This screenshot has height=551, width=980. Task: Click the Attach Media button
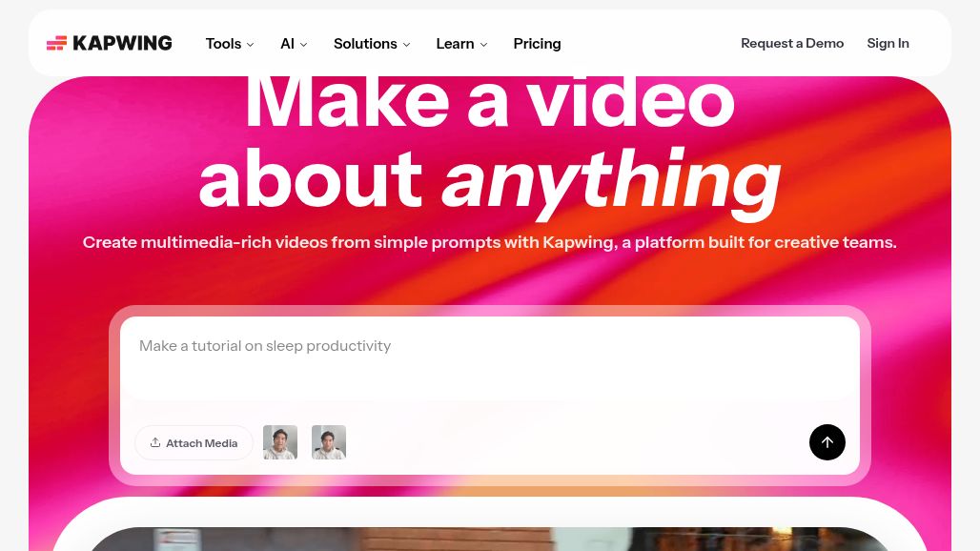coord(194,443)
